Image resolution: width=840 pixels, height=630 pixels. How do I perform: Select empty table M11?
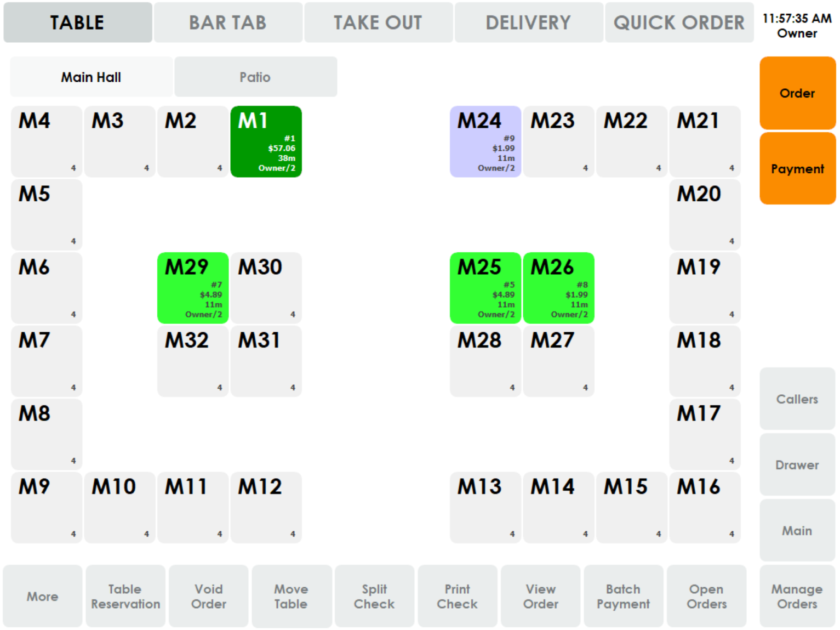(x=193, y=508)
